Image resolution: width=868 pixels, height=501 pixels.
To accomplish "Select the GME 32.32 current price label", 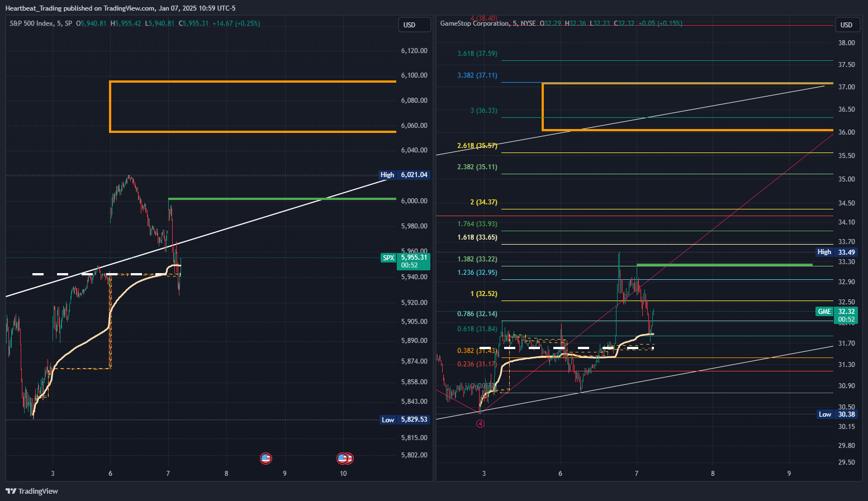I will coord(837,316).
